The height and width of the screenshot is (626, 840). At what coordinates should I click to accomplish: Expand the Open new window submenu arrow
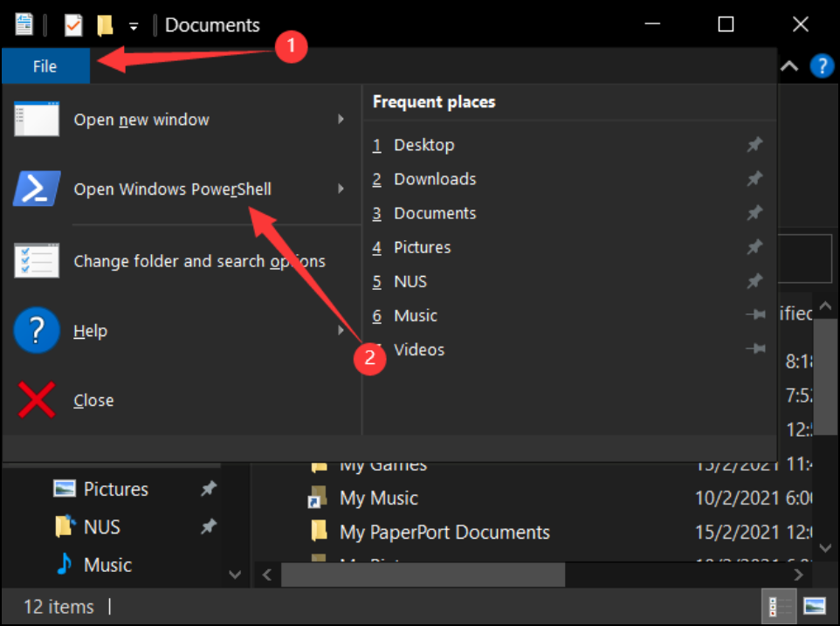341,120
